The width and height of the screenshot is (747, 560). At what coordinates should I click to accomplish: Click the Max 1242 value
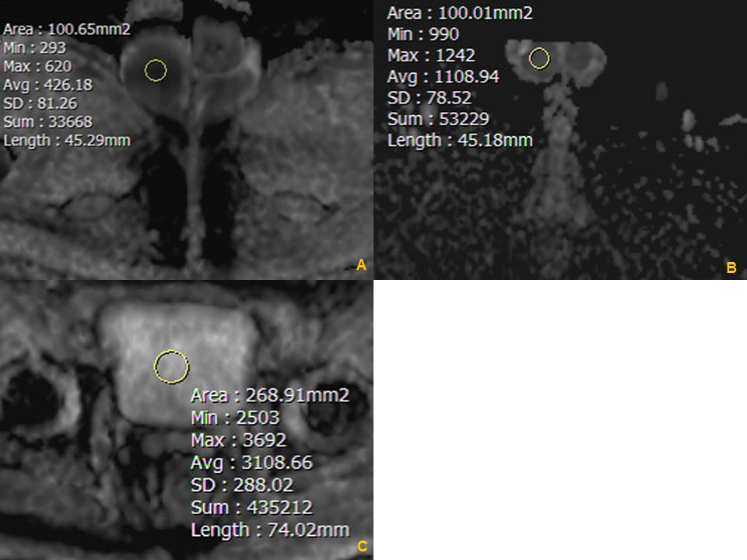pos(431,55)
